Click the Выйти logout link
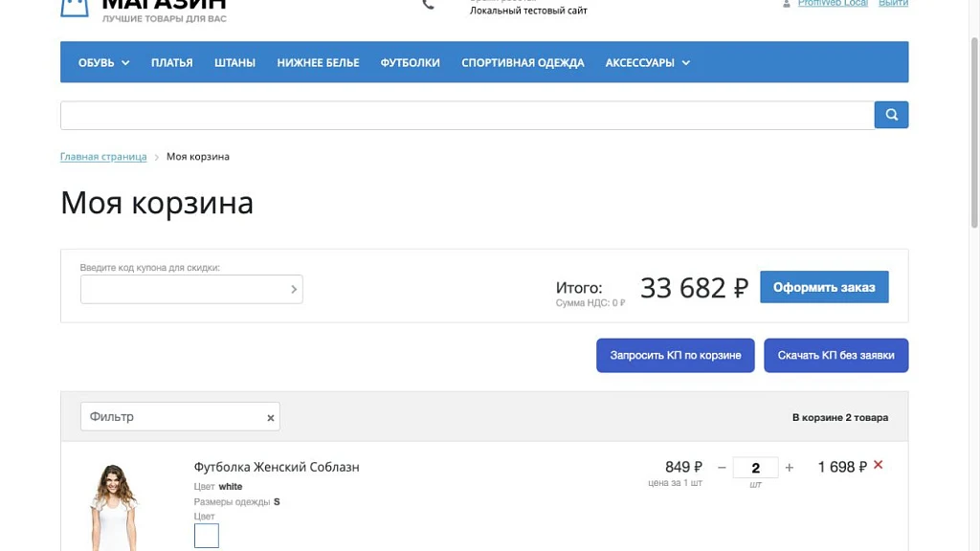Viewport: 980px width, 551px height. (x=893, y=3)
